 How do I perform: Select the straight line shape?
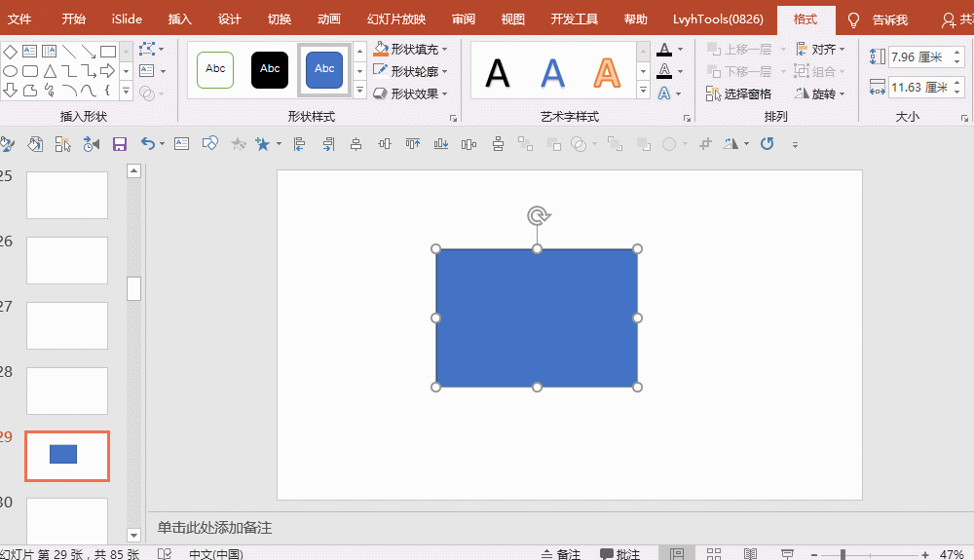[x=69, y=52]
